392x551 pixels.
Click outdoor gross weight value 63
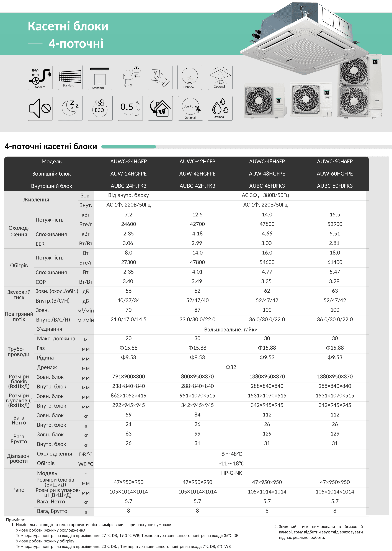coord(128,434)
